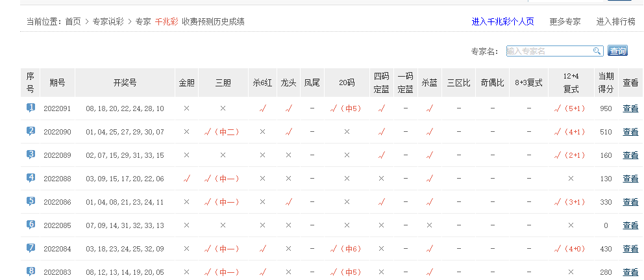Open 专家说彩 in the breadcrumb
644x280 pixels.
pyautogui.click(x=108, y=21)
